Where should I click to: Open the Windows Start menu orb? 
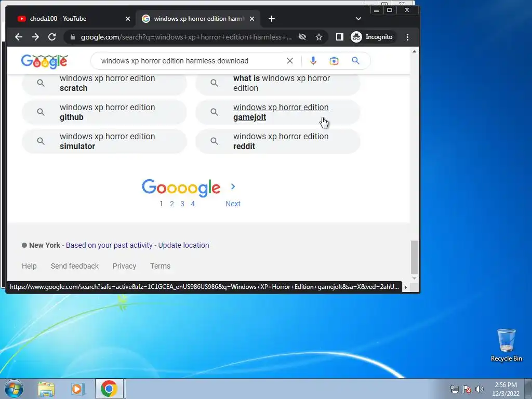point(14,389)
